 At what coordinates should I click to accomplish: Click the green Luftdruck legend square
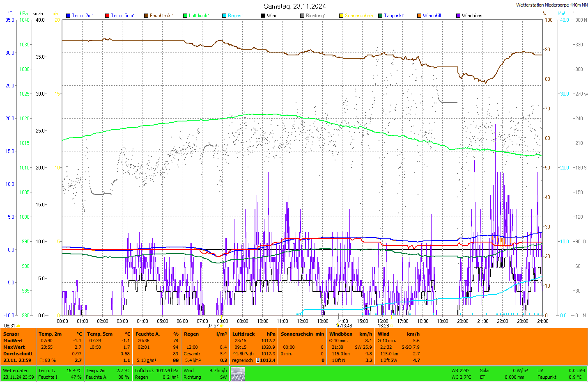coord(185,16)
